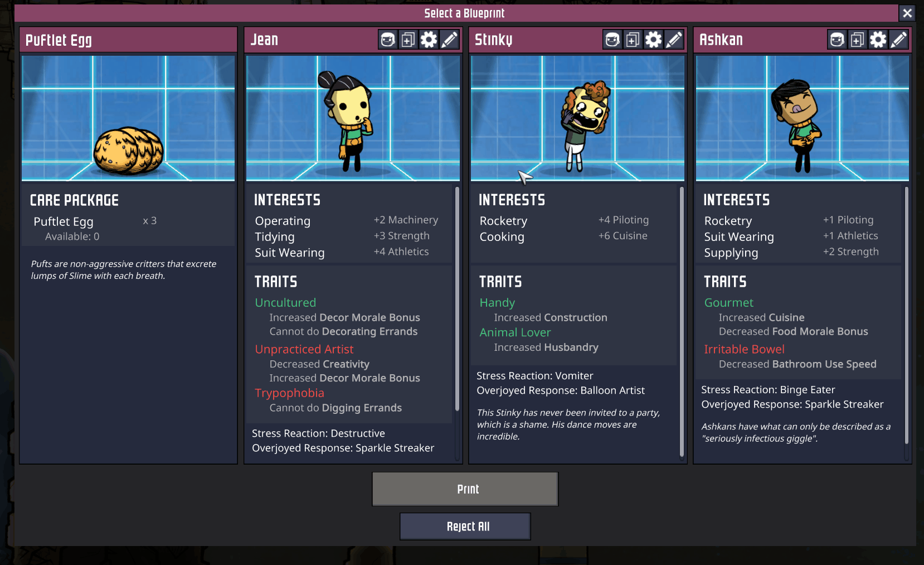The image size is (924, 565).
Task: Click Stinky's duplicant face icon
Action: coord(612,40)
